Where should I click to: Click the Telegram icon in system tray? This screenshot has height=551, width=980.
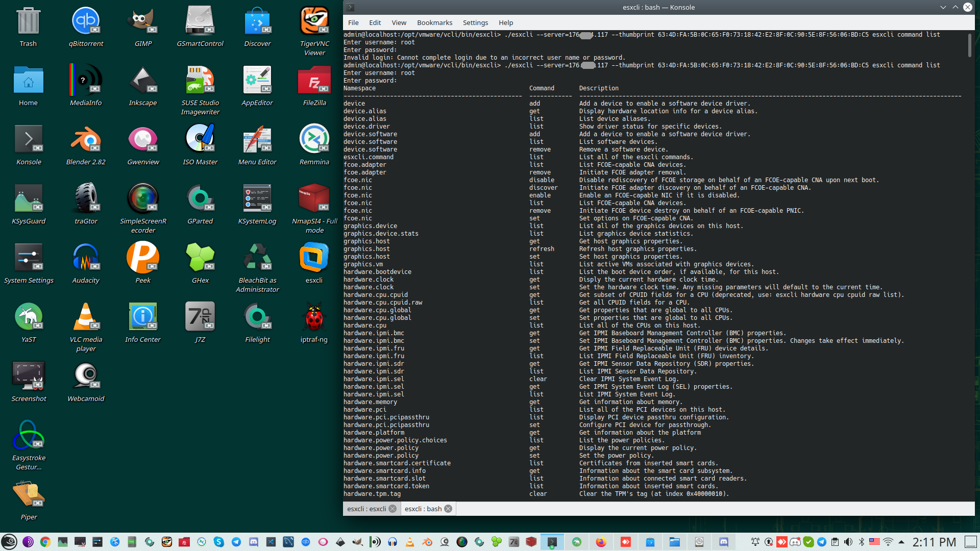[x=821, y=542]
